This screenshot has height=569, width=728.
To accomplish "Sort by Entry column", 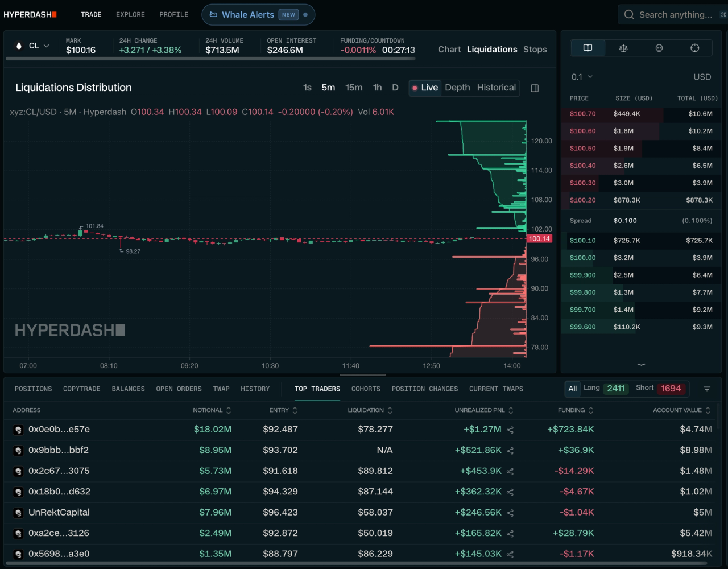I will pos(284,410).
